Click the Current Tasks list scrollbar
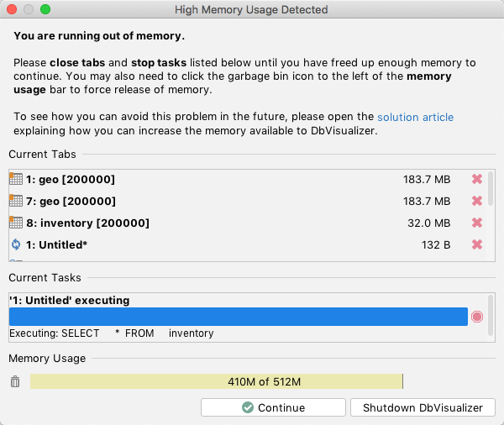 coord(491,311)
